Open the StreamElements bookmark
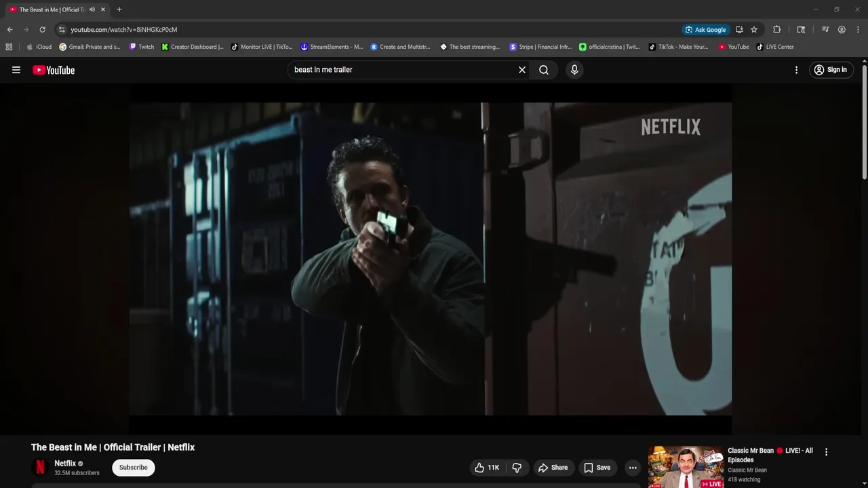Viewport: 868px width, 488px height. [x=332, y=47]
